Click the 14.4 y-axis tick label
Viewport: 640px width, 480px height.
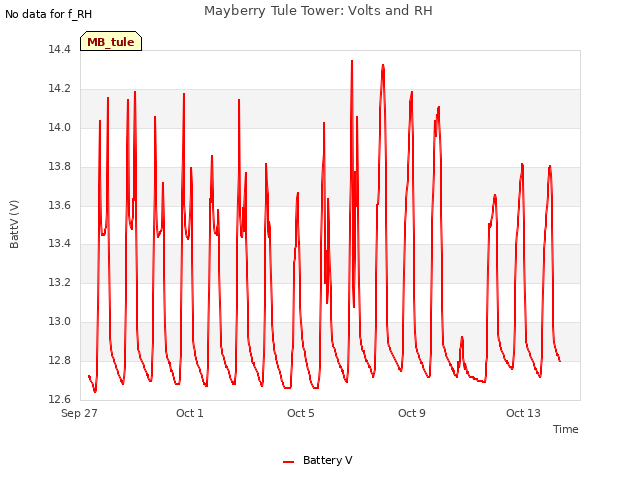point(59,49)
